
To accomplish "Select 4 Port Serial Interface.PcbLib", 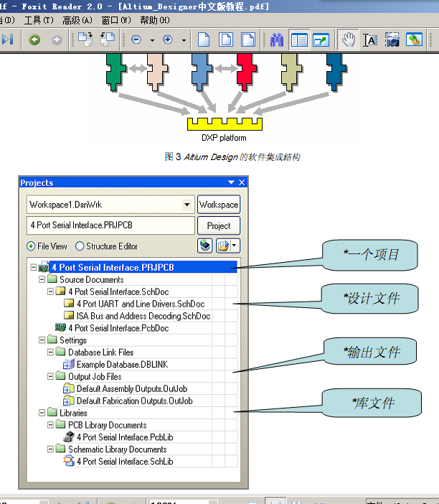I will pyautogui.click(x=125, y=437).
